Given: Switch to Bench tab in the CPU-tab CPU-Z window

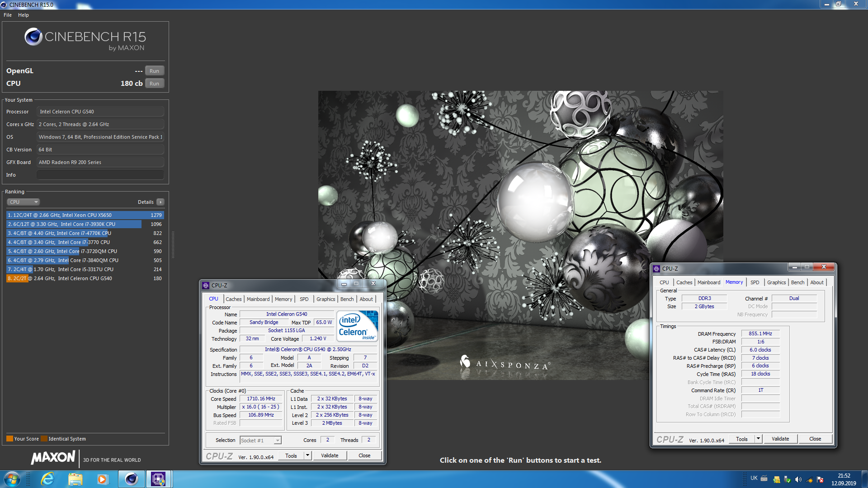Looking at the screenshot, I should [347, 299].
